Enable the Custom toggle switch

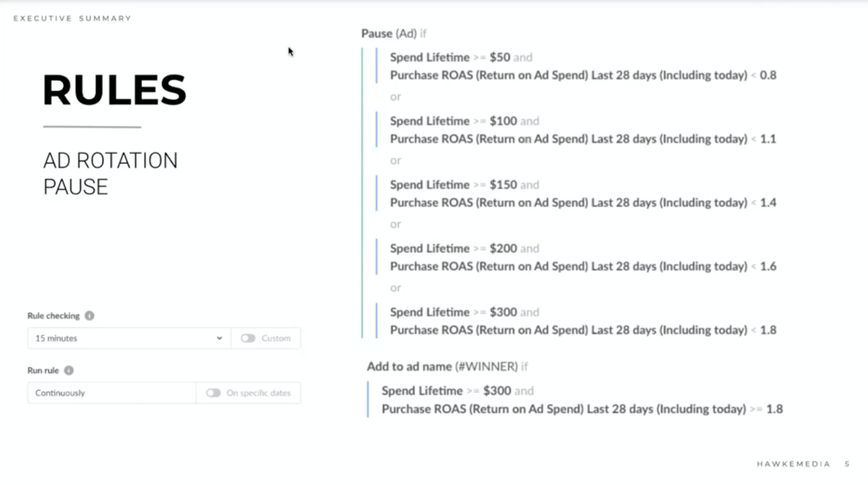248,338
